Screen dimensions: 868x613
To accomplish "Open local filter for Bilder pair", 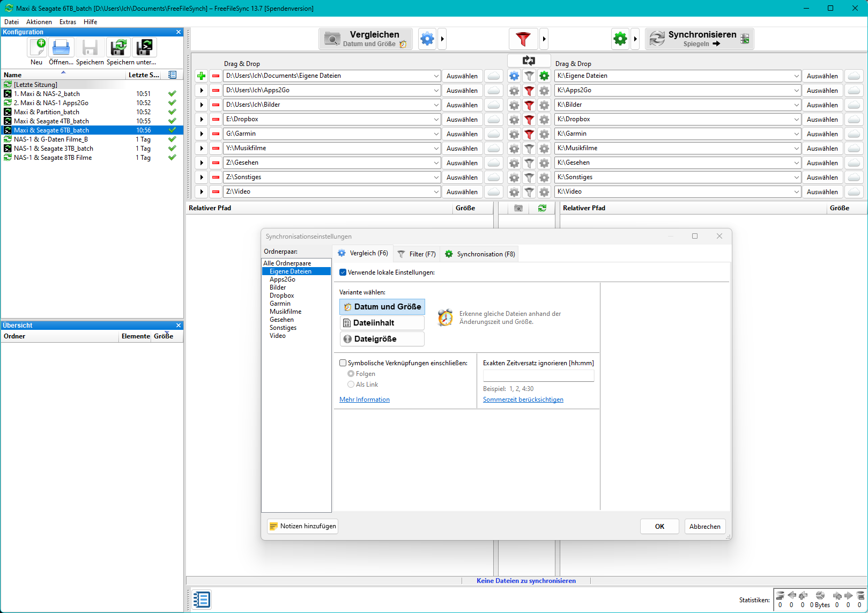I will [x=529, y=105].
